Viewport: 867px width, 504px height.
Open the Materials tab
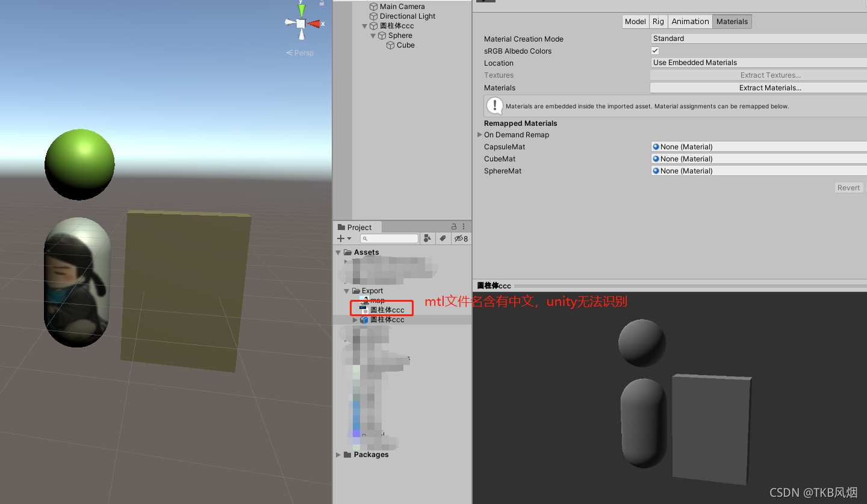point(732,22)
